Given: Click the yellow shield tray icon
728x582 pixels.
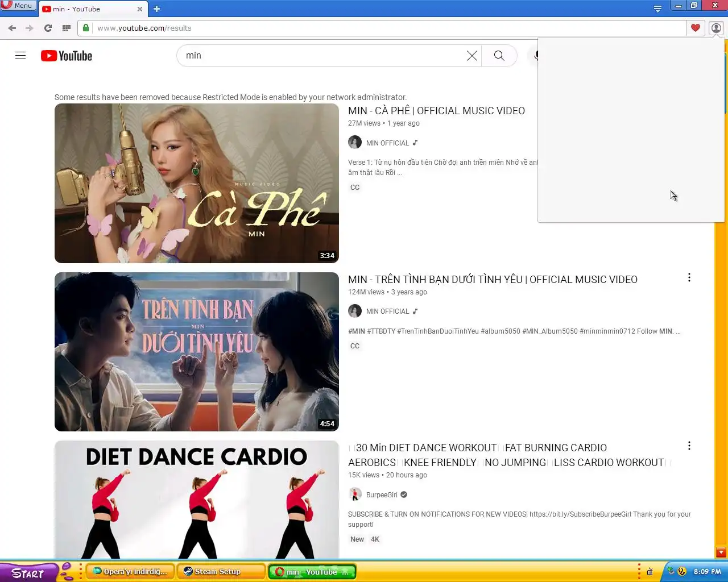Looking at the screenshot, I should (682, 571).
